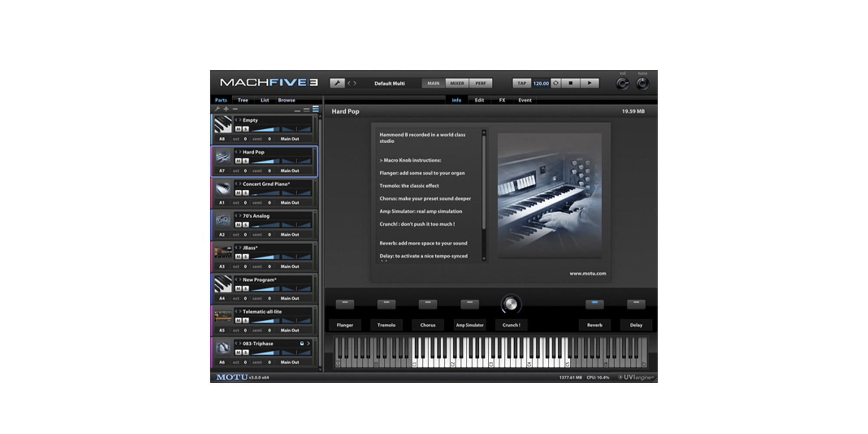Open the Event tab

(525, 100)
